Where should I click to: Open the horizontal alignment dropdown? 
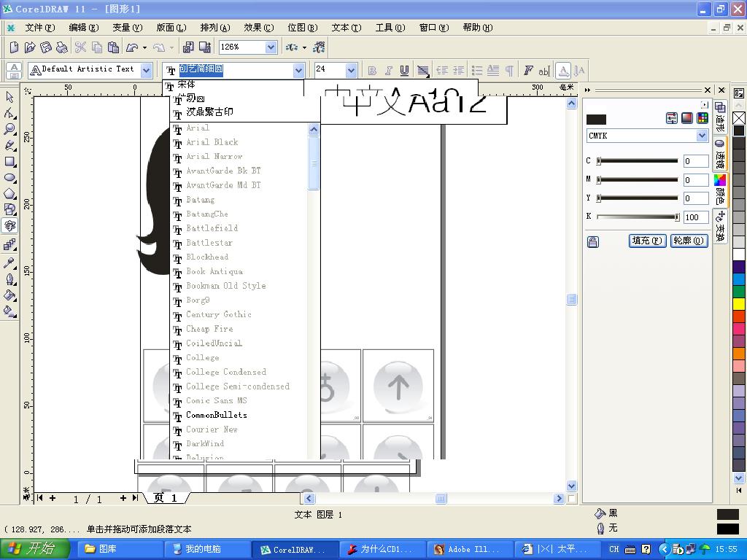click(x=423, y=71)
